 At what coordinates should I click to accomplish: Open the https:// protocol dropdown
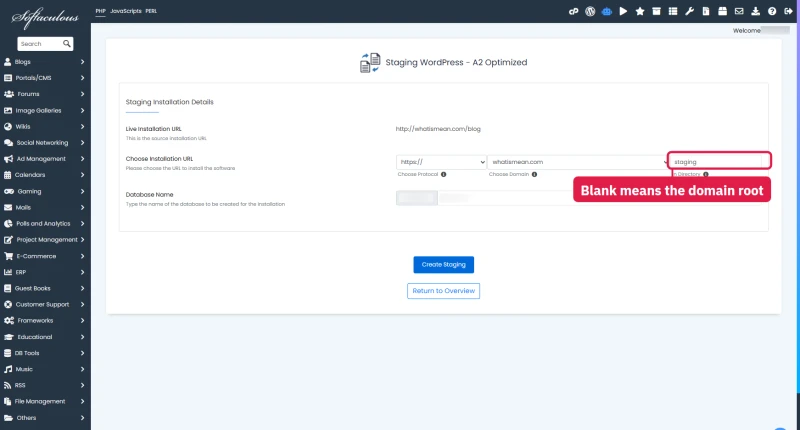tap(441, 162)
